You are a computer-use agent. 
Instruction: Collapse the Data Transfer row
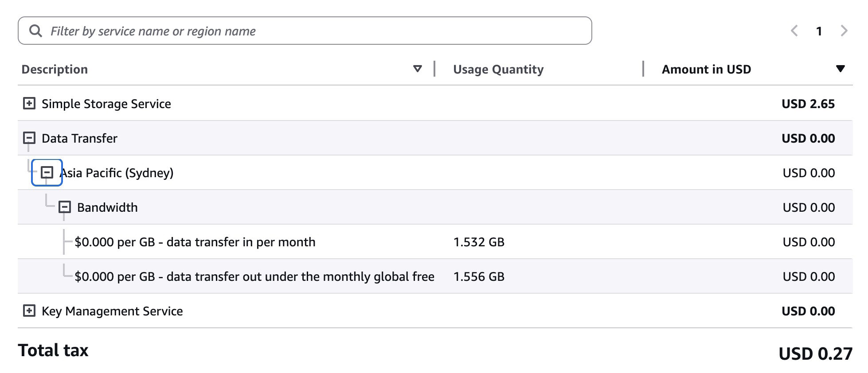(x=29, y=138)
